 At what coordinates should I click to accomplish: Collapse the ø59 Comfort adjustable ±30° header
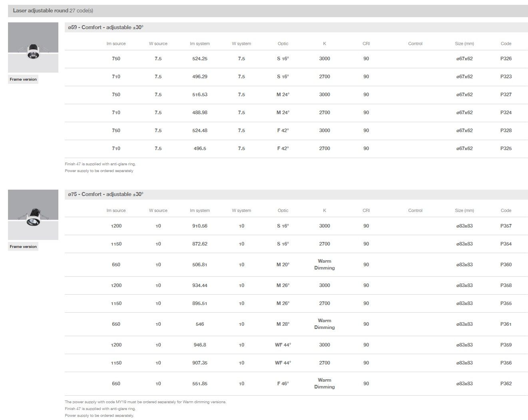tap(106, 28)
